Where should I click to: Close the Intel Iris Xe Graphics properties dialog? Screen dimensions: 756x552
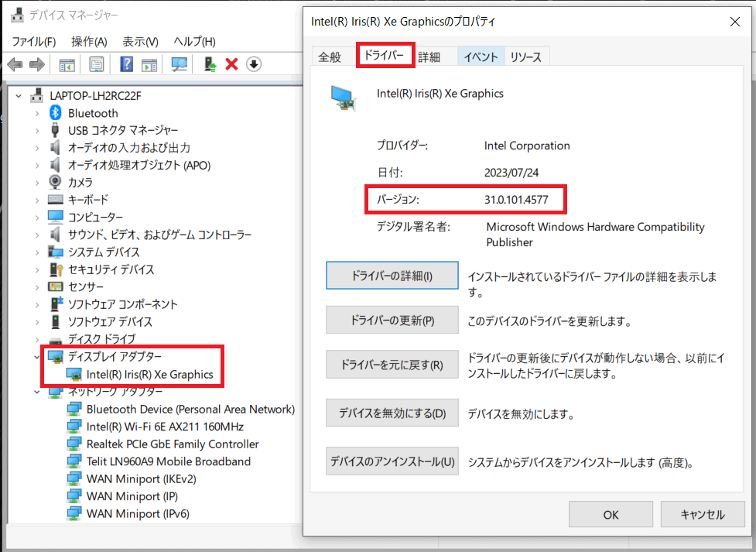[735, 22]
